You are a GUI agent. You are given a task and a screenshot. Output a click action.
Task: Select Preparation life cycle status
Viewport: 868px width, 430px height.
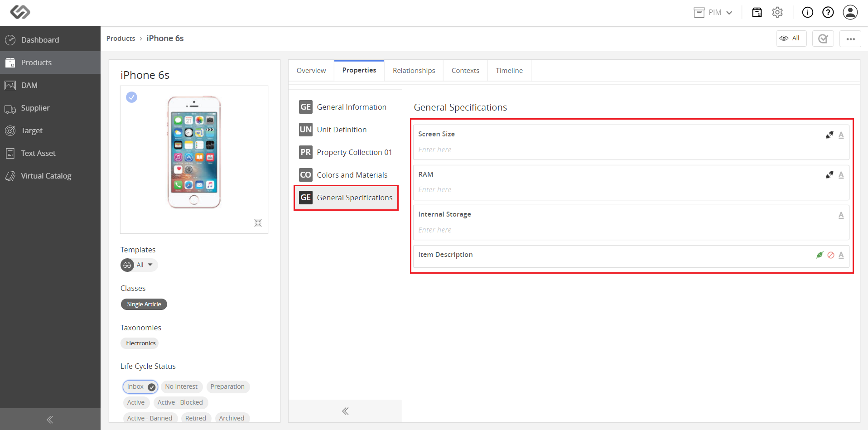[x=228, y=387]
